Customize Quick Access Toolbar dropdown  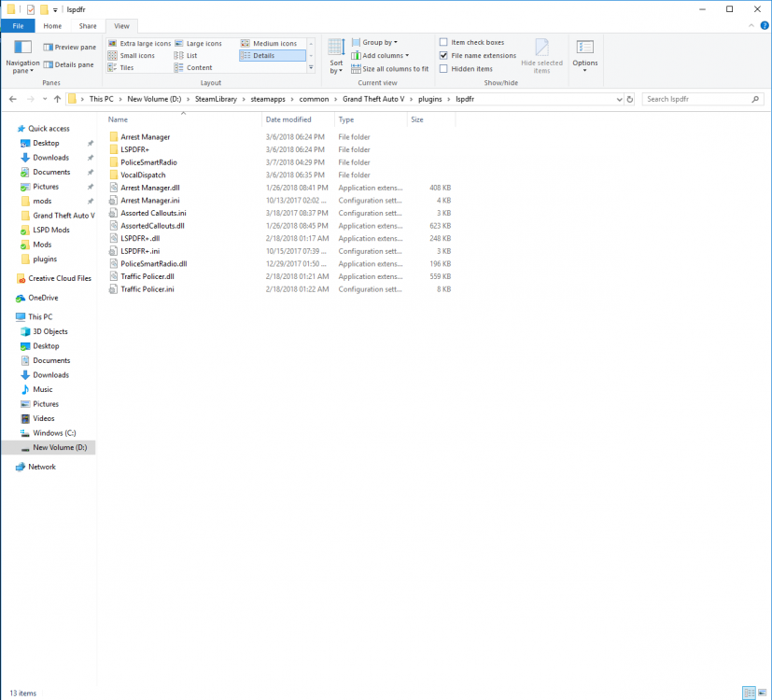[x=55, y=10]
